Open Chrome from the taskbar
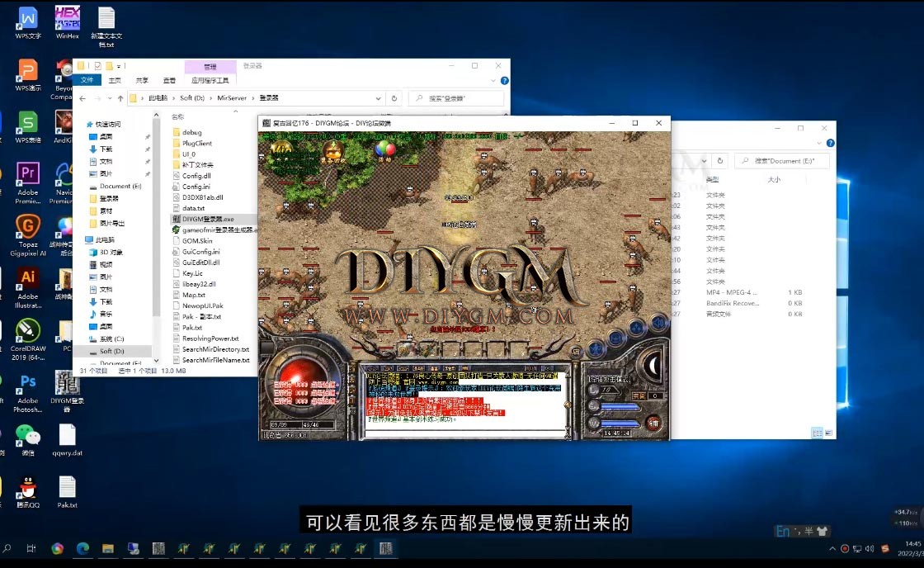The image size is (924, 568). pyautogui.click(x=57, y=548)
